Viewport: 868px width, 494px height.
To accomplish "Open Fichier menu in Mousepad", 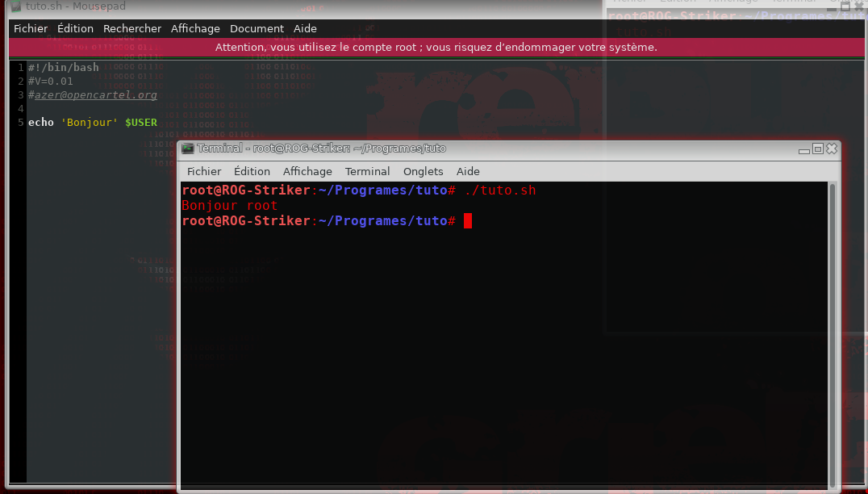I will (x=31, y=29).
